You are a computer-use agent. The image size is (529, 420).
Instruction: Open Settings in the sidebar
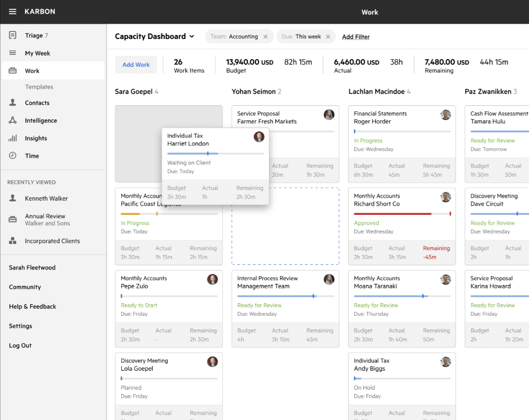[20, 326]
